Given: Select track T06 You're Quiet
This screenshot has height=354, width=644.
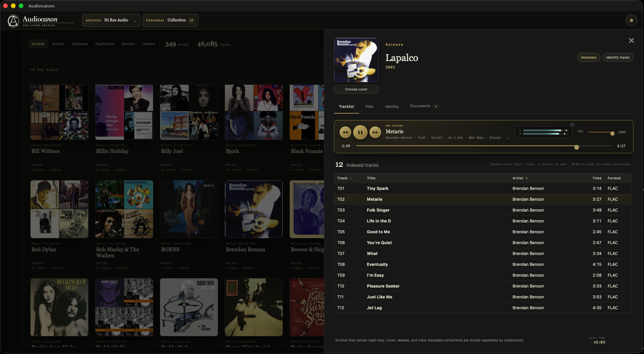Looking at the screenshot, I should (482, 243).
